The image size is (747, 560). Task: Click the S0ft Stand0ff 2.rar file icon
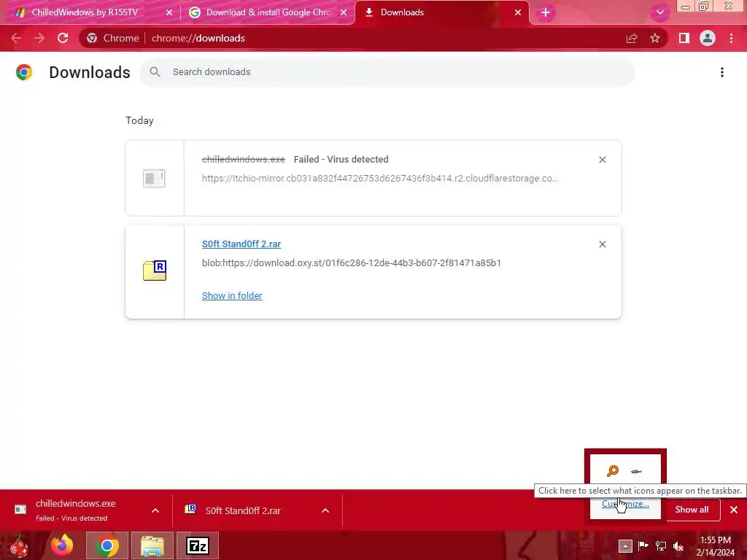[x=155, y=271]
